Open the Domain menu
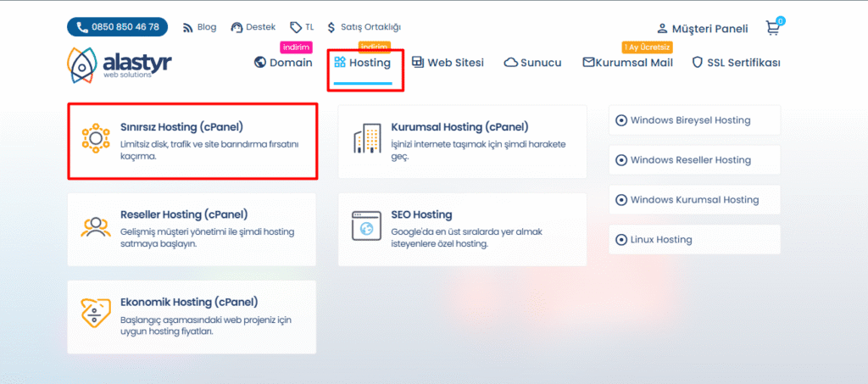The image size is (868, 384). tap(292, 63)
